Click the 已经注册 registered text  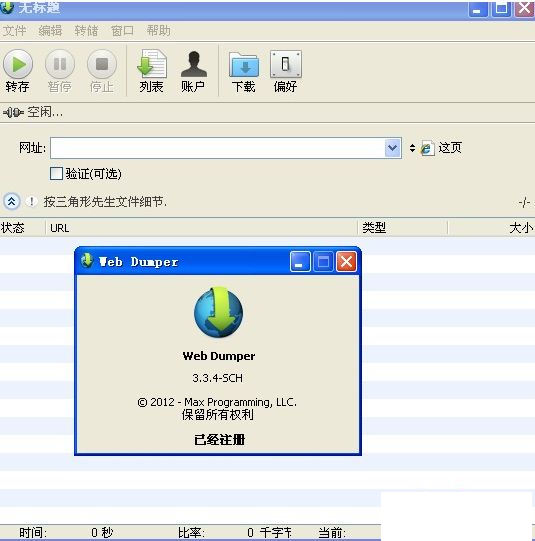click(x=219, y=440)
